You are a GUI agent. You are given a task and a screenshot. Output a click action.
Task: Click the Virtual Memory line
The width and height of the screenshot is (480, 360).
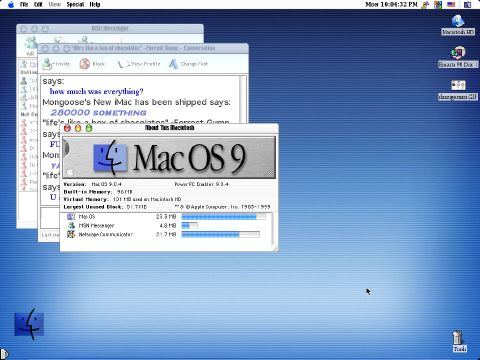coord(122,199)
